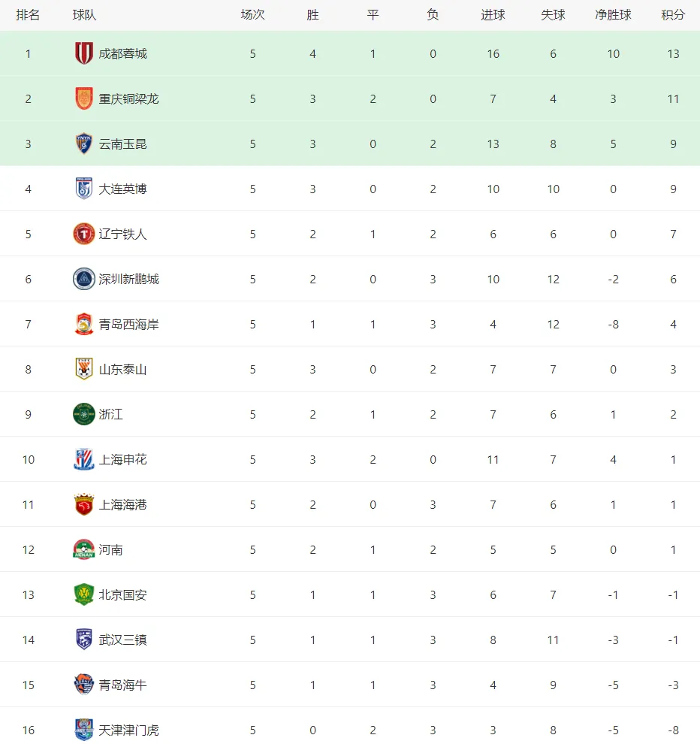Click the 重庆铜梁龙 team crest
The image size is (700, 744).
click(x=84, y=98)
